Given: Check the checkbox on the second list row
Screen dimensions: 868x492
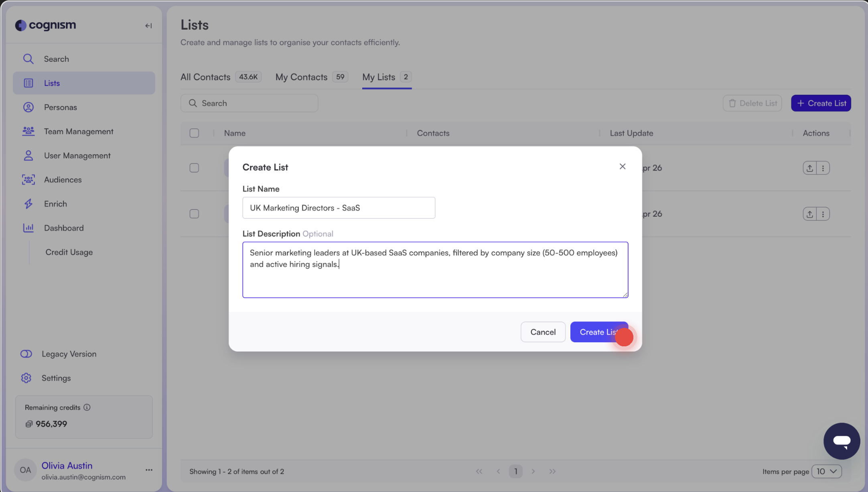Looking at the screenshot, I should [194, 213].
